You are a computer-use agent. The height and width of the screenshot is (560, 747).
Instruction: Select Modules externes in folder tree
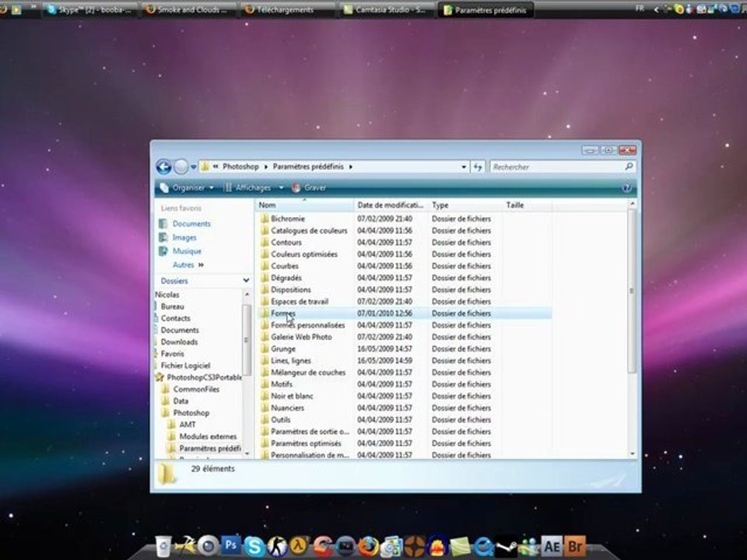point(208,436)
